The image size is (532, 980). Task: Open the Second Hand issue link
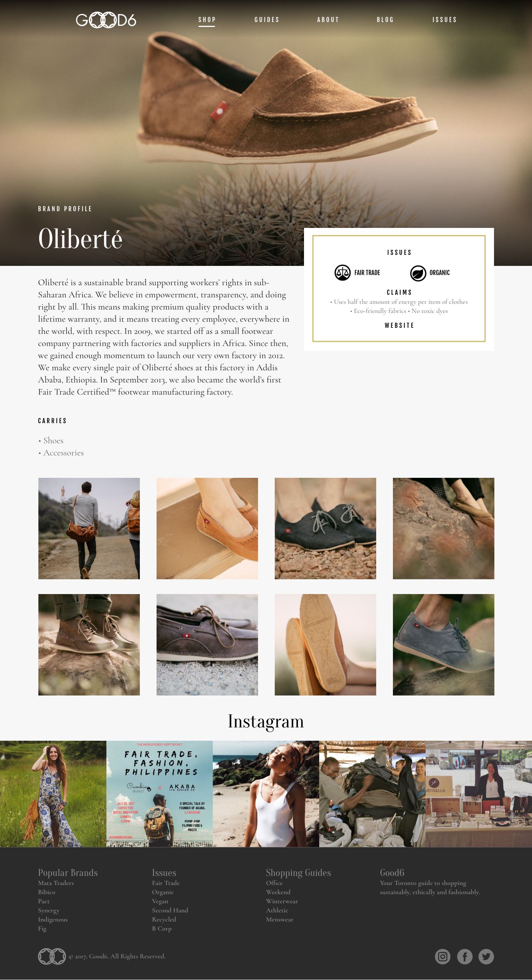[x=170, y=910]
